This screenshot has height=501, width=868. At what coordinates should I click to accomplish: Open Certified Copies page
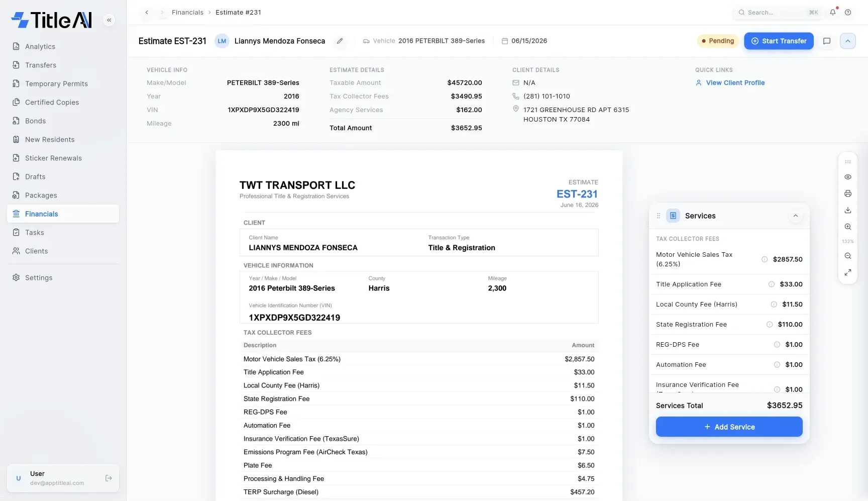click(x=63, y=103)
